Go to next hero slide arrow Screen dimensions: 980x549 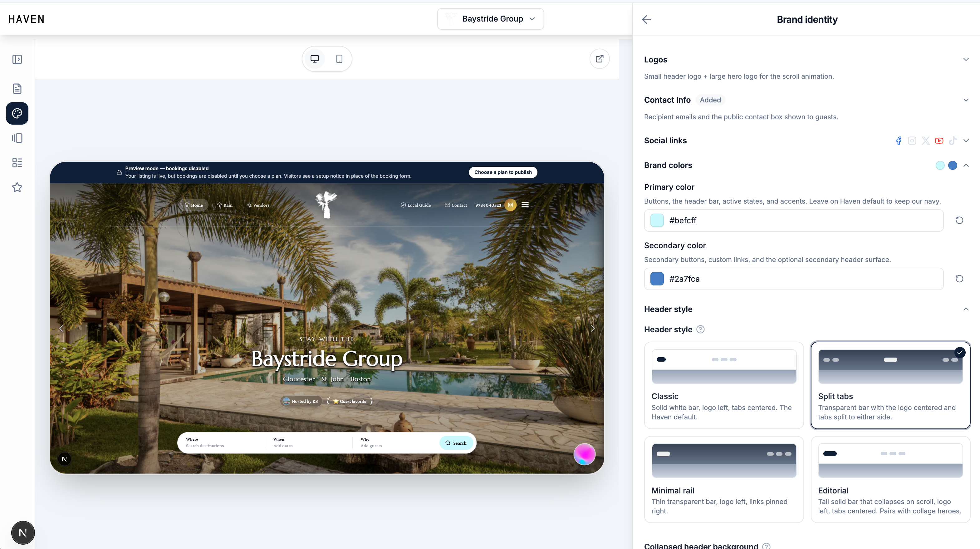click(592, 328)
